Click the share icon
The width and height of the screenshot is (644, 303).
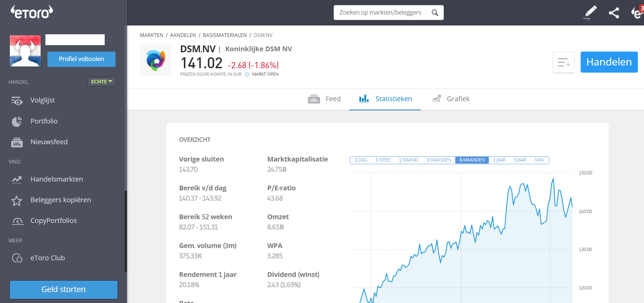614,13
